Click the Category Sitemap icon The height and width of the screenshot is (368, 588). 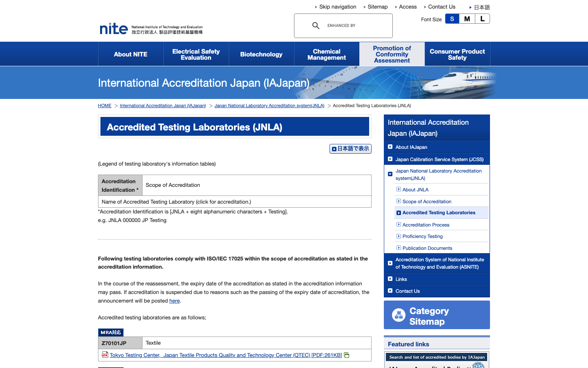click(399, 315)
